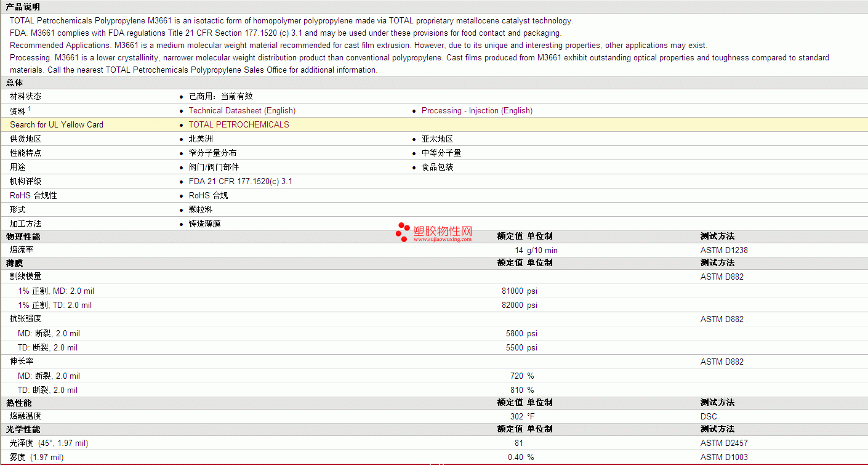Screen dimensions: 868x465
Task: Click the '5500' tensile strength value
Action: click(x=515, y=347)
